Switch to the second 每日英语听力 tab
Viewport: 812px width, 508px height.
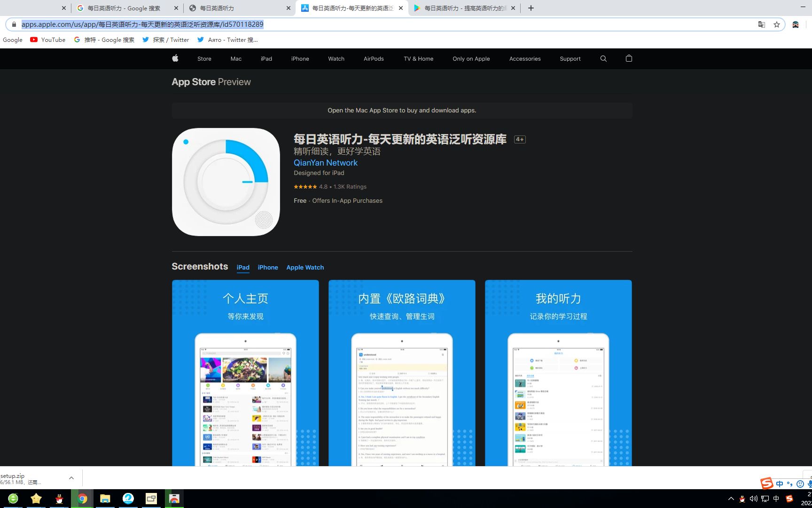[240, 8]
